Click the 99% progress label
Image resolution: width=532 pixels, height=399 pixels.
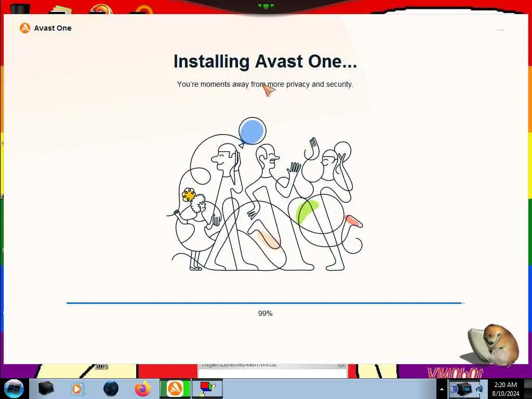[265, 313]
